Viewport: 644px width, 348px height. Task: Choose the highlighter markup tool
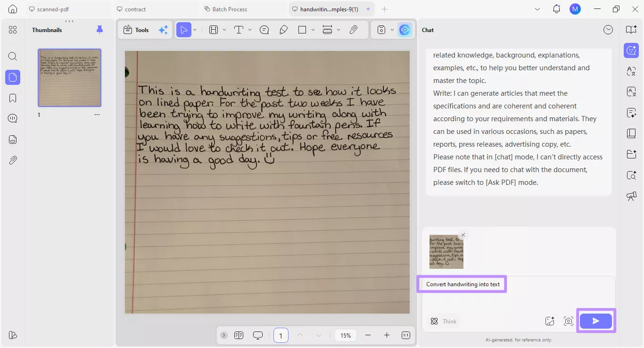click(283, 29)
